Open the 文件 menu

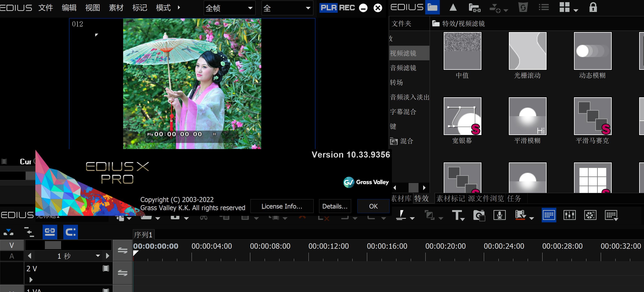click(45, 8)
